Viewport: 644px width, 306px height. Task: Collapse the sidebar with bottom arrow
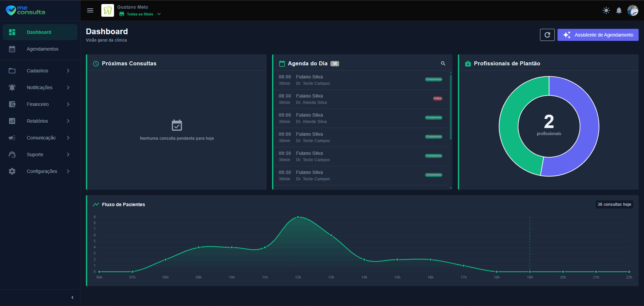(x=72, y=298)
